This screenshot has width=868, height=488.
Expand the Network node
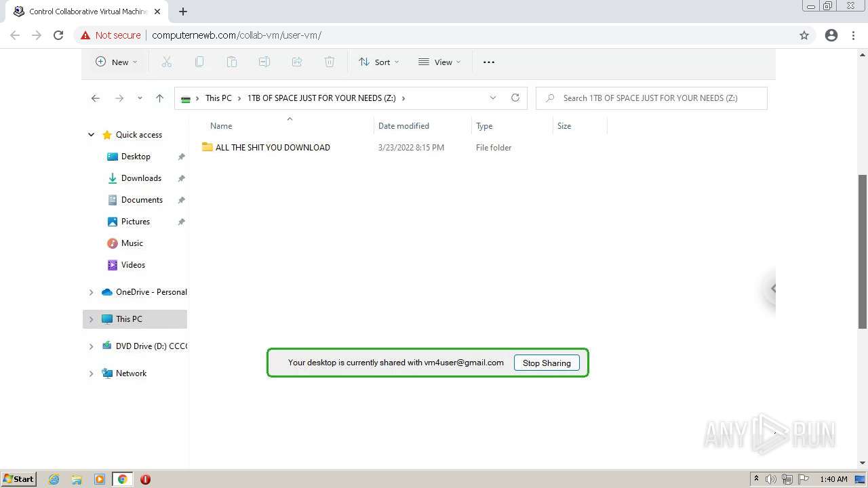92,373
